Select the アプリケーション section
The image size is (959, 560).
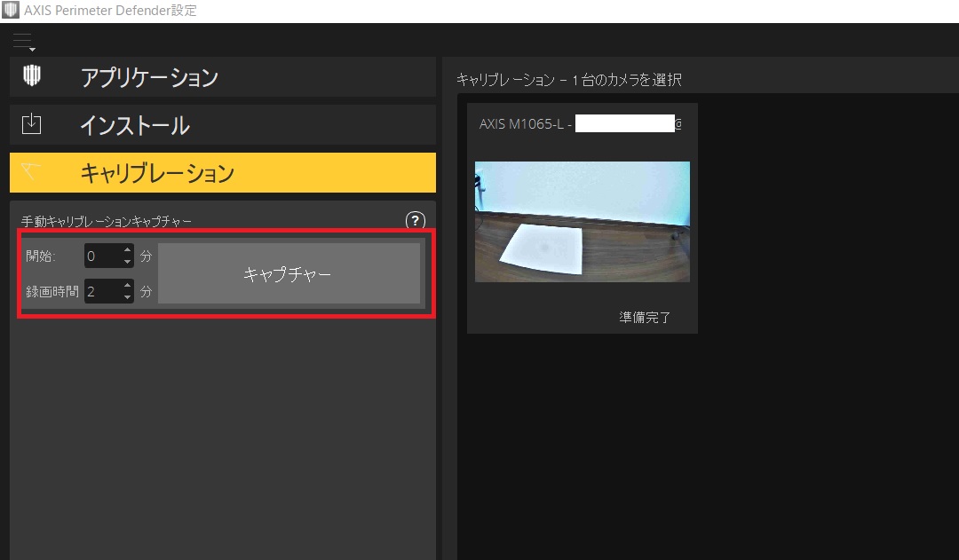coord(222,76)
